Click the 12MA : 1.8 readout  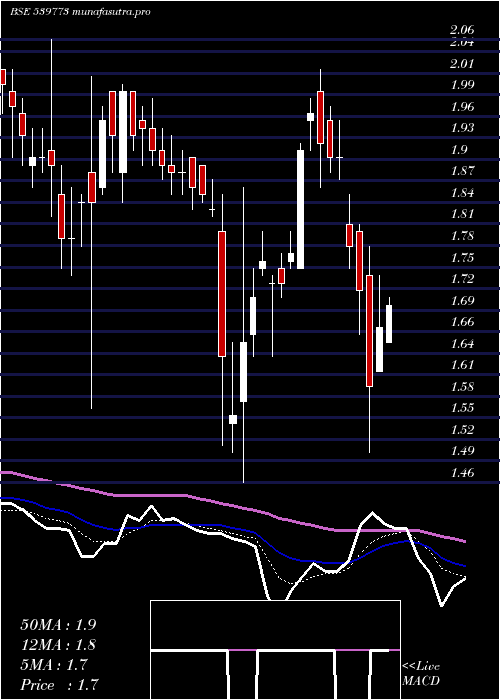click(58, 645)
